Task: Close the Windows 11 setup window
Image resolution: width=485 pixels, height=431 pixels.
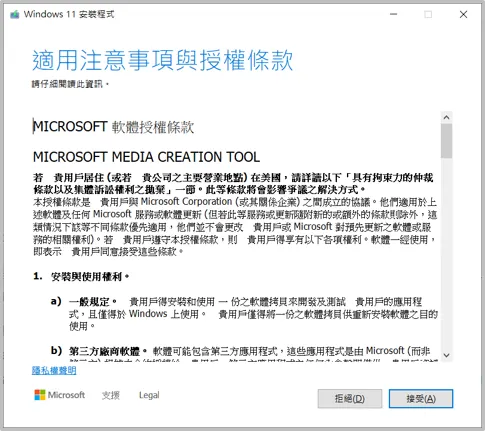Action: click(x=463, y=14)
